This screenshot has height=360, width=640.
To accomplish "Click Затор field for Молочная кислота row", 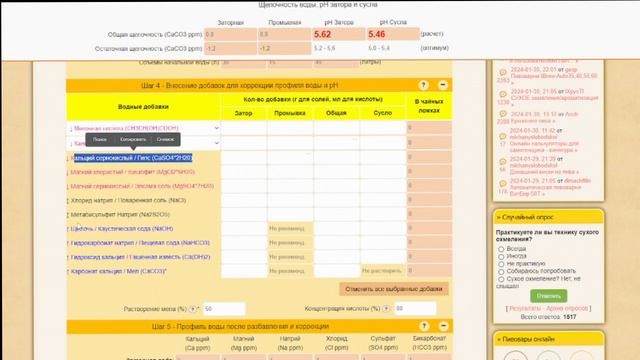I will tap(244, 128).
